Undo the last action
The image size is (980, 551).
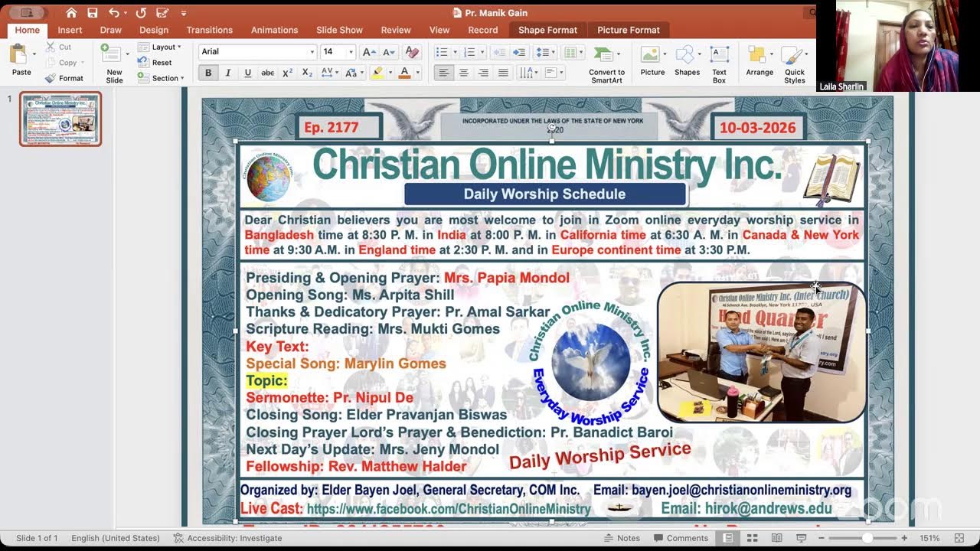point(113,13)
